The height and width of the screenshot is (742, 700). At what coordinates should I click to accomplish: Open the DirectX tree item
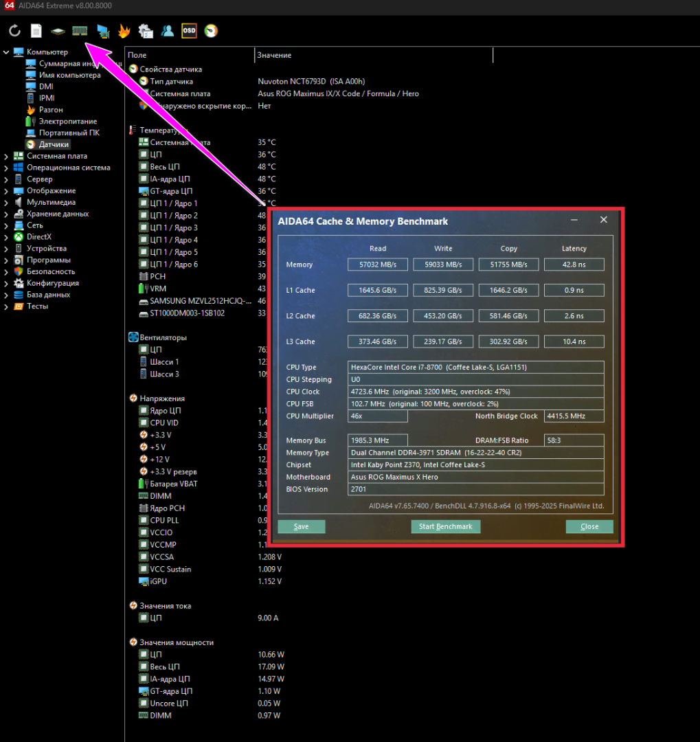click(39, 237)
